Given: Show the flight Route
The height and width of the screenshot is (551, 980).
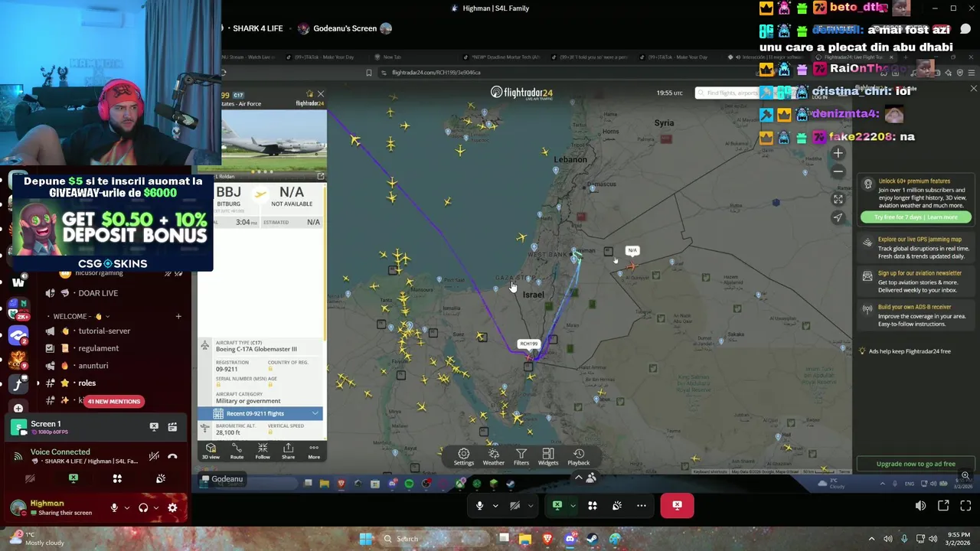Looking at the screenshot, I should click(237, 452).
